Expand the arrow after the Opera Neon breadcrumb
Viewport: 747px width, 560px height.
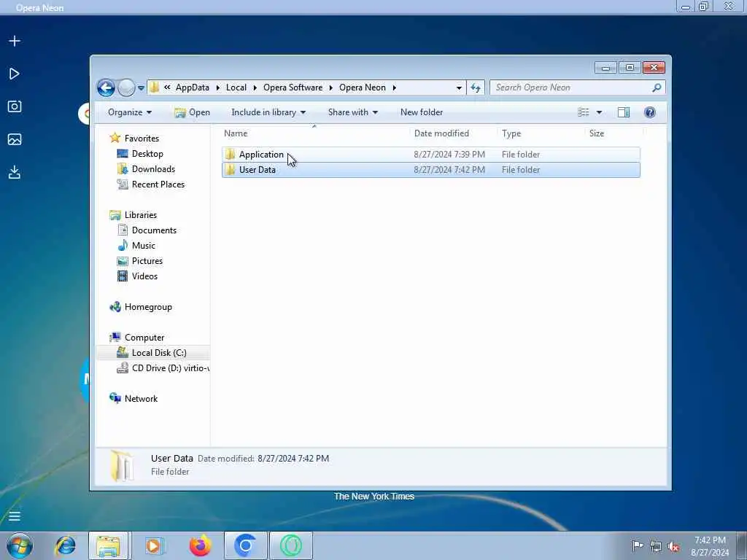click(395, 87)
